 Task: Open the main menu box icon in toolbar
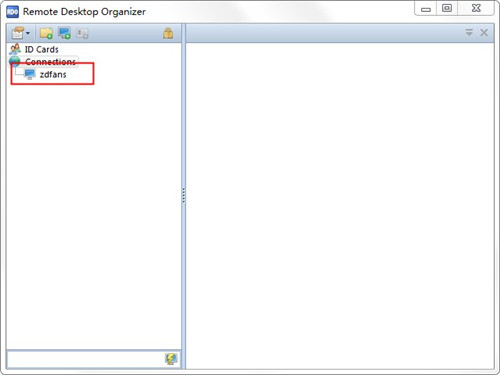pos(17,33)
